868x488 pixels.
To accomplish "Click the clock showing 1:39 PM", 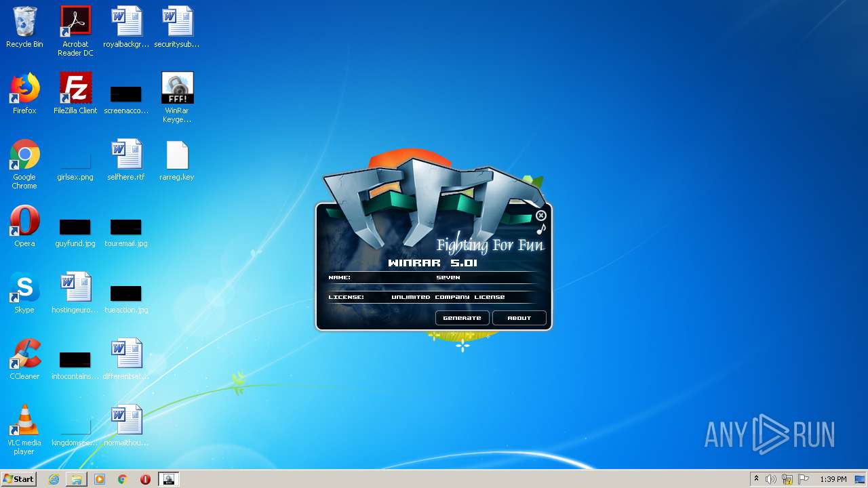I will pos(833,479).
